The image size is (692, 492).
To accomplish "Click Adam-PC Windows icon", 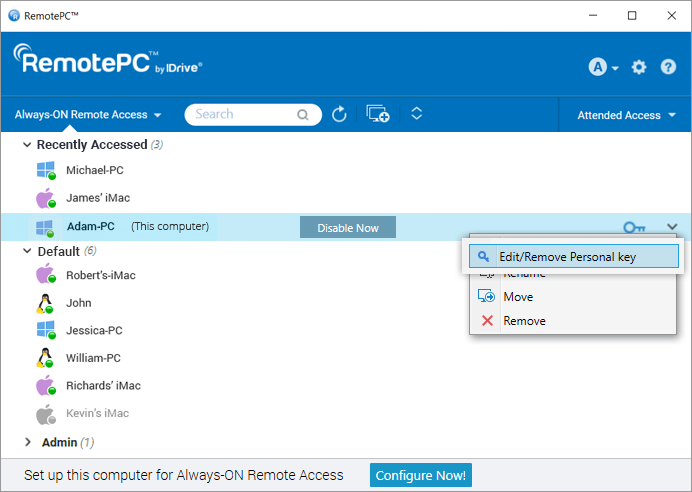I will pyautogui.click(x=45, y=228).
